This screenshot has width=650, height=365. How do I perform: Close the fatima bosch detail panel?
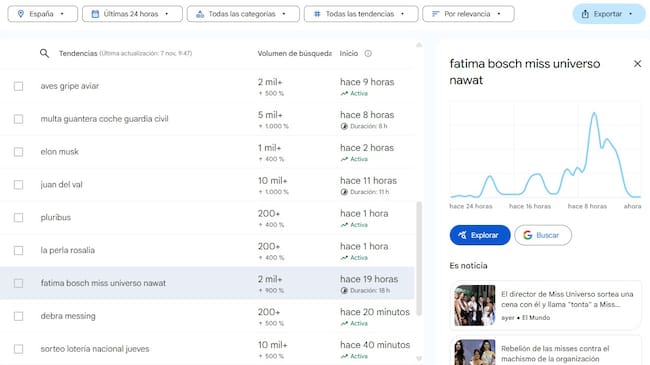[x=637, y=64]
